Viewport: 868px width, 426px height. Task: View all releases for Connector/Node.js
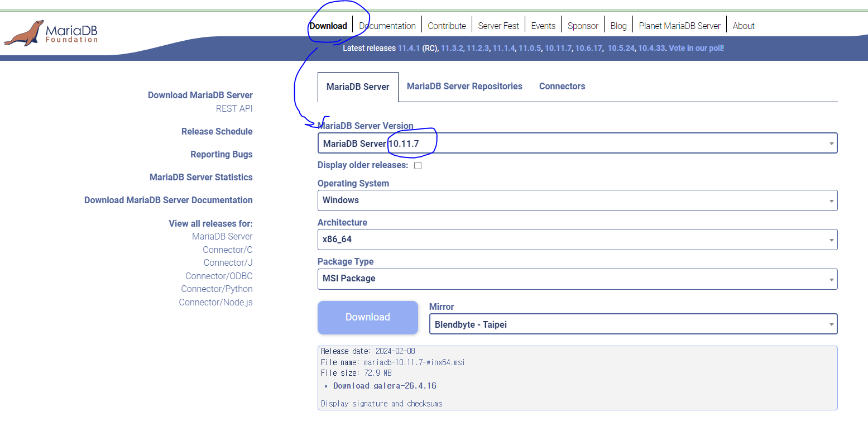pyautogui.click(x=215, y=302)
